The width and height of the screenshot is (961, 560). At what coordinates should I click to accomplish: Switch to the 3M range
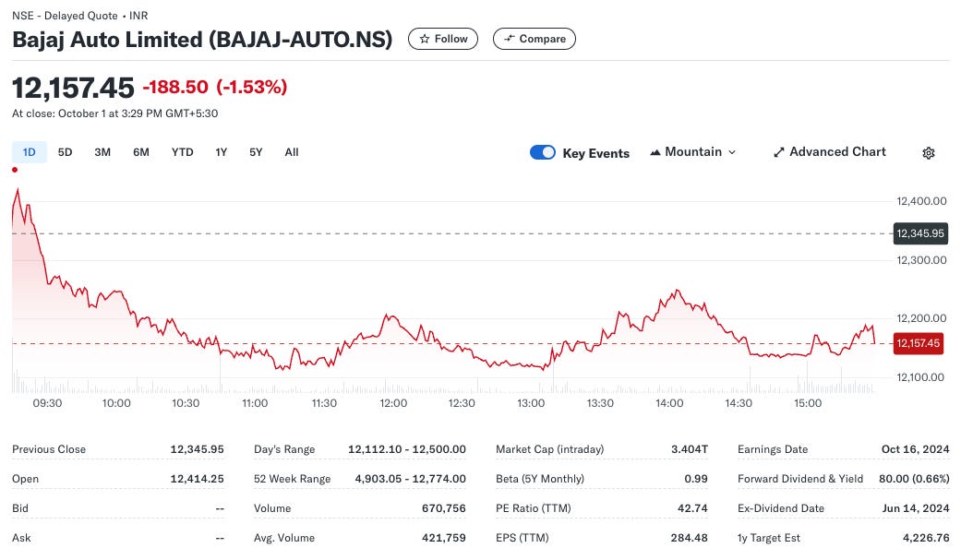102,152
